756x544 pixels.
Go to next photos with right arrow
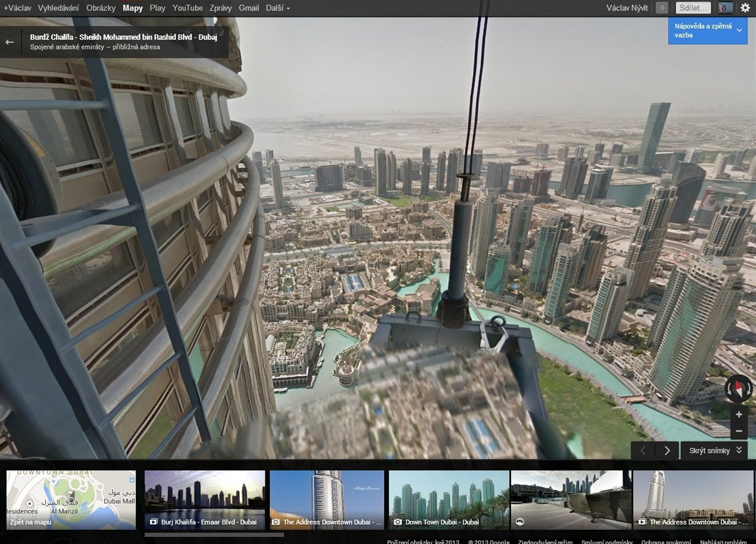coord(667,450)
